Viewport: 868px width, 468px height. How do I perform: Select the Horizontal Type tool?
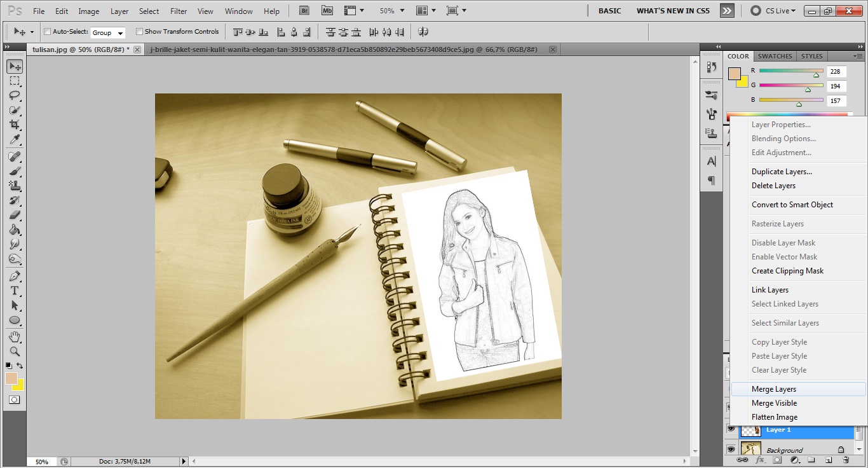click(14, 291)
